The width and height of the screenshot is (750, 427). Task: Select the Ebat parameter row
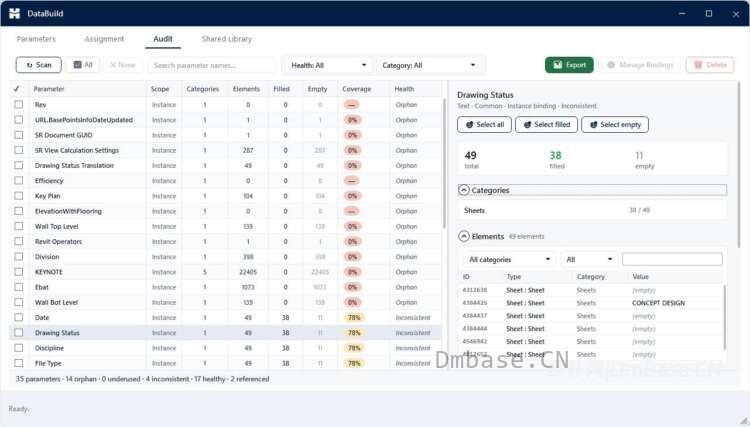click(225, 287)
